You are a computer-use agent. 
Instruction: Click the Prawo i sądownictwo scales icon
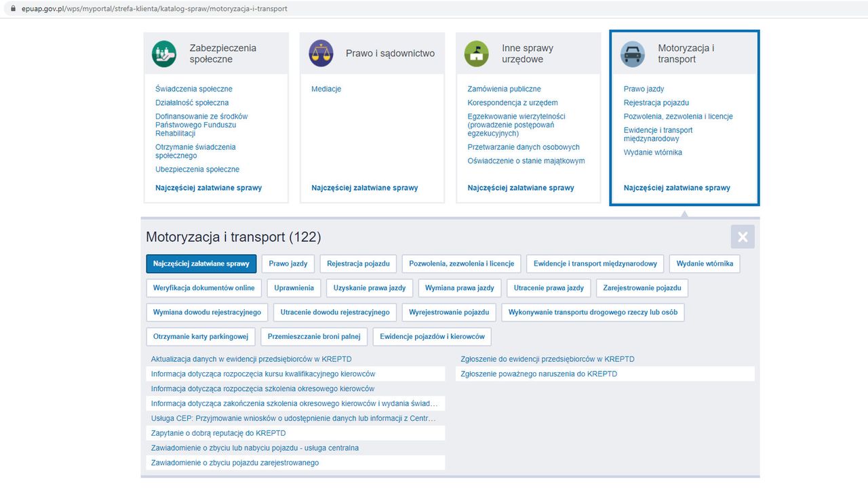click(321, 54)
